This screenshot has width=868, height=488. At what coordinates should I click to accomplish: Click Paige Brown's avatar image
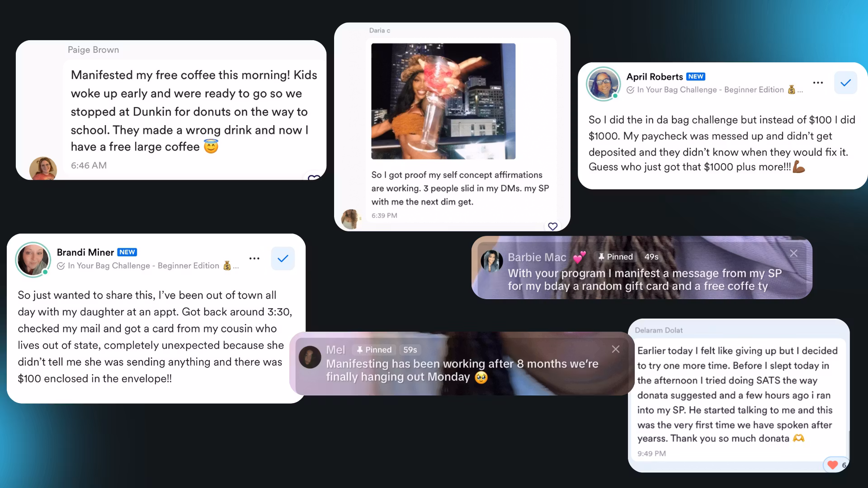pos(43,169)
